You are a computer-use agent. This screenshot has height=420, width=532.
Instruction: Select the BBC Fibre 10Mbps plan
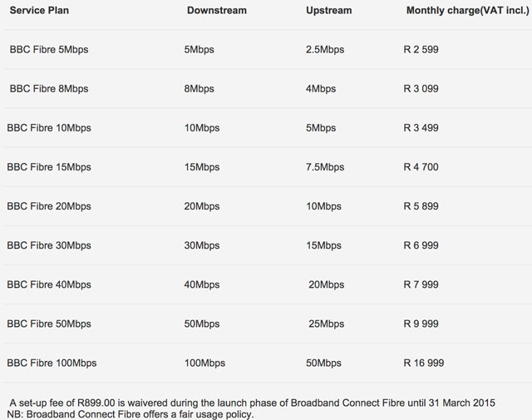tap(49, 128)
